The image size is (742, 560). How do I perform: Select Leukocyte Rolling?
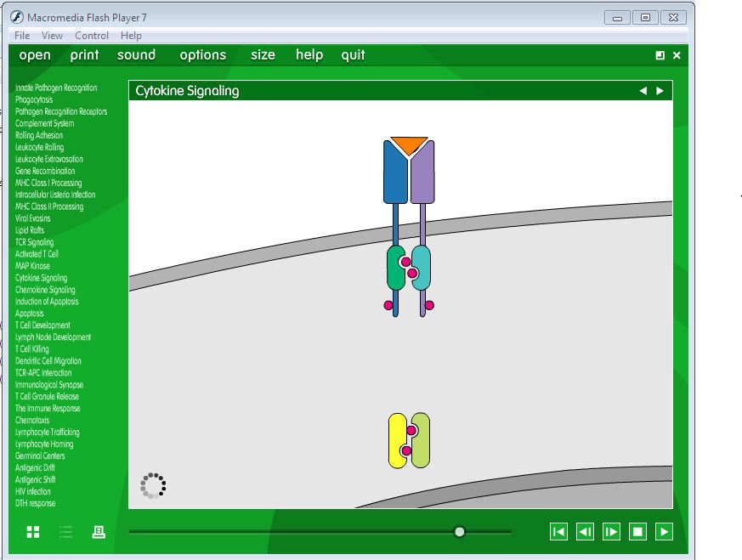point(39,147)
